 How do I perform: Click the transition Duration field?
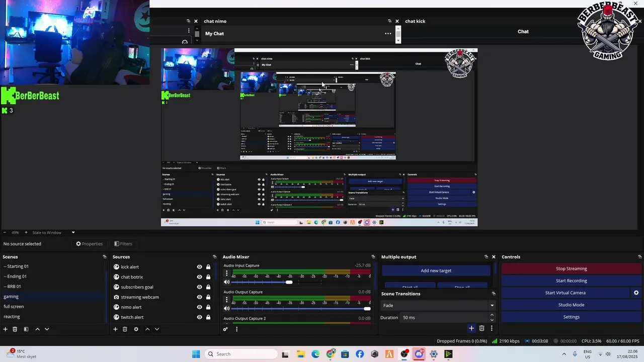444,318
